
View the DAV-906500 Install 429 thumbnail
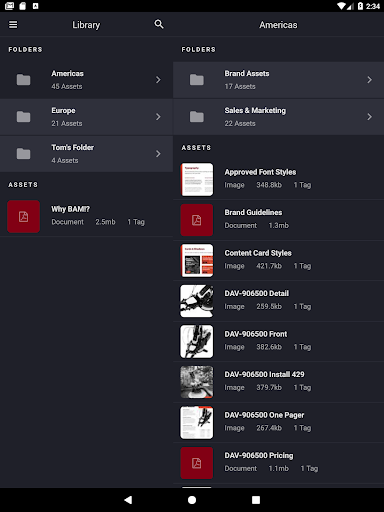[197, 382]
